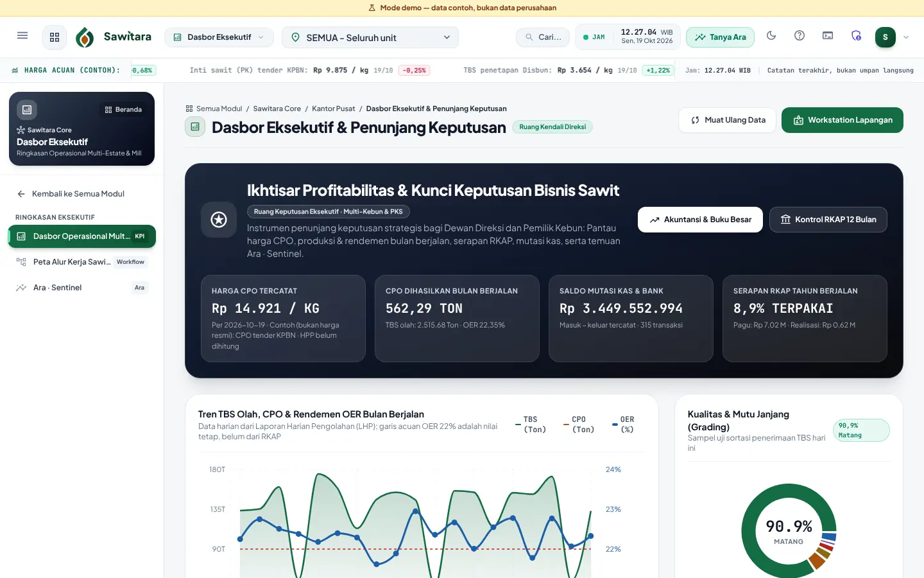Open help via the question mark icon

click(x=800, y=36)
